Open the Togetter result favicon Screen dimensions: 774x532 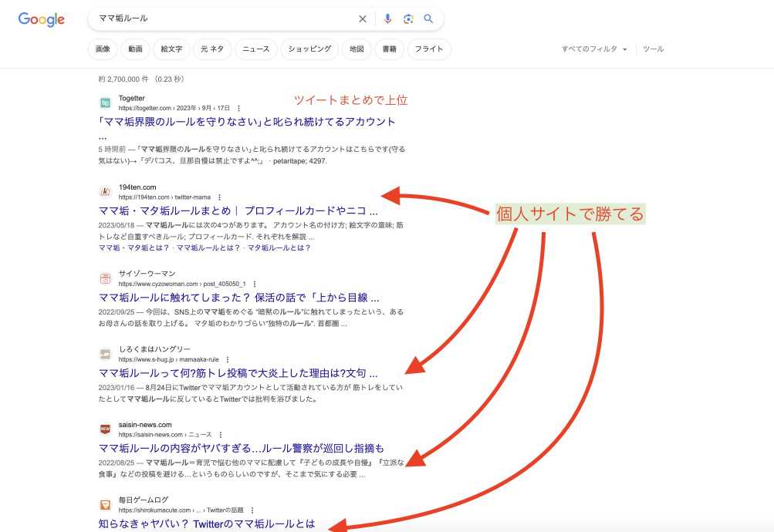click(105, 103)
